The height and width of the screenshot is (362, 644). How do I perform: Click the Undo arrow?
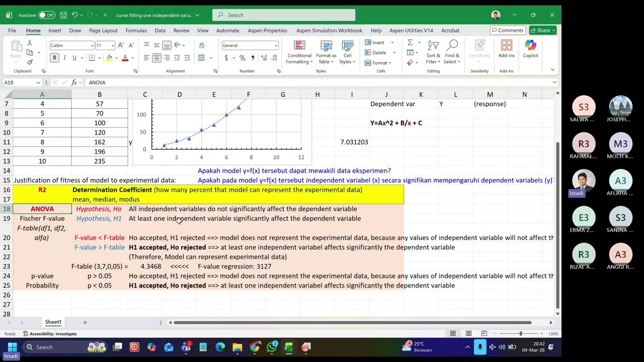coord(74,15)
